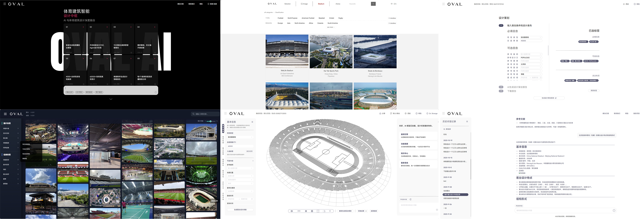
Task: Select 专业足球场 from the flyout submenu
Action: click(x=26, y=149)
